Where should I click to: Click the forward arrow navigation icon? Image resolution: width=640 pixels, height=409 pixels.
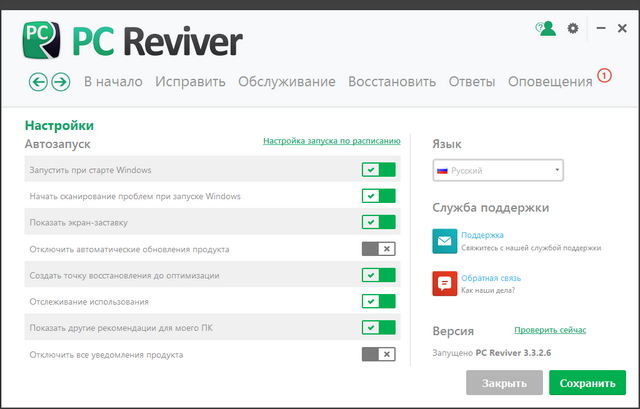[x=60, y=82]
